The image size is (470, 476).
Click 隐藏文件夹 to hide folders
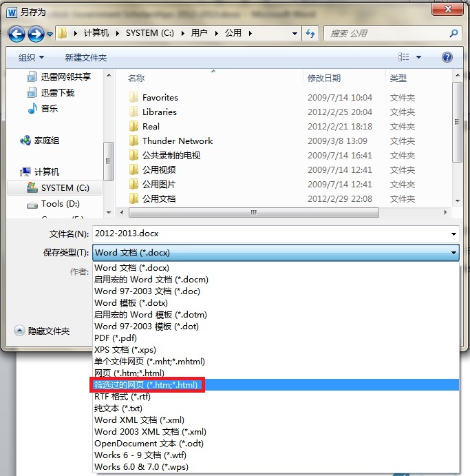[x=42, y=331]
